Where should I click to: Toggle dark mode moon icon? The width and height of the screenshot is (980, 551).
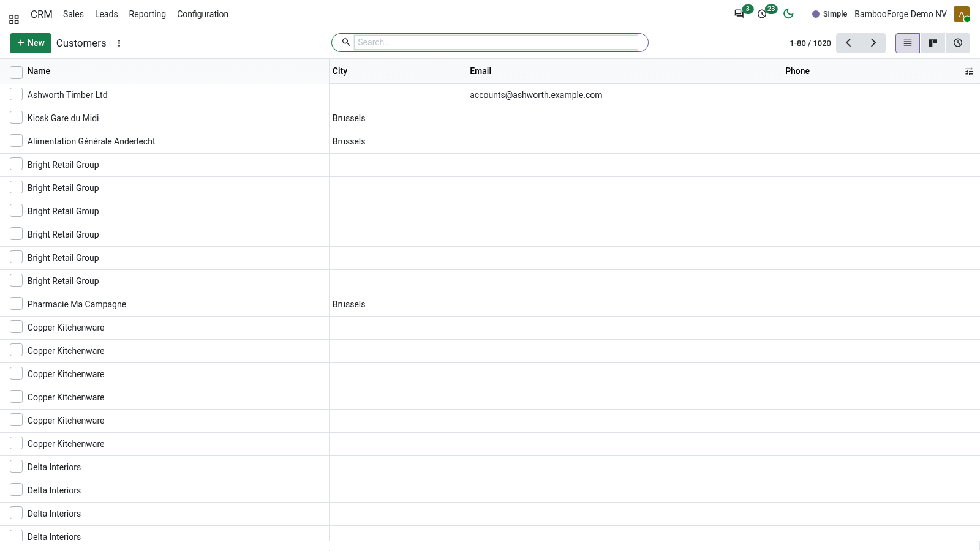click(x=788, y=13)
